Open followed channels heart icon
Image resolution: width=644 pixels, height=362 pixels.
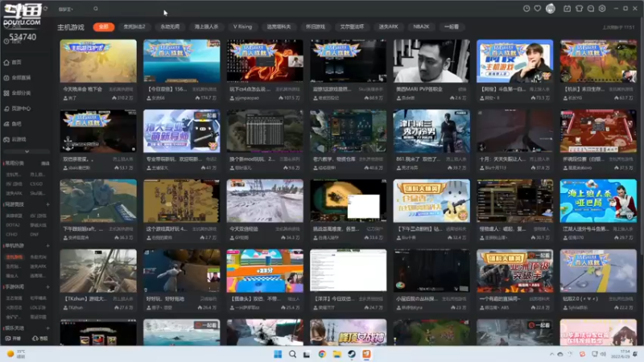537,9
